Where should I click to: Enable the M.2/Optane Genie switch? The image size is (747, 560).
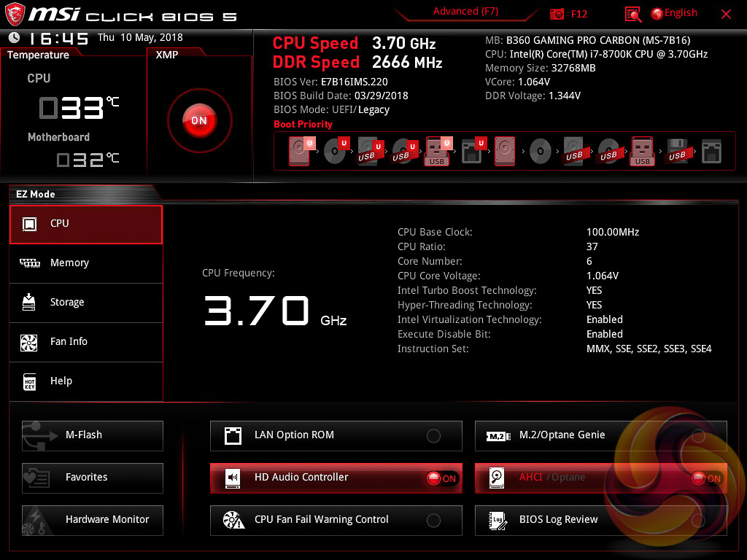[698, 436]
